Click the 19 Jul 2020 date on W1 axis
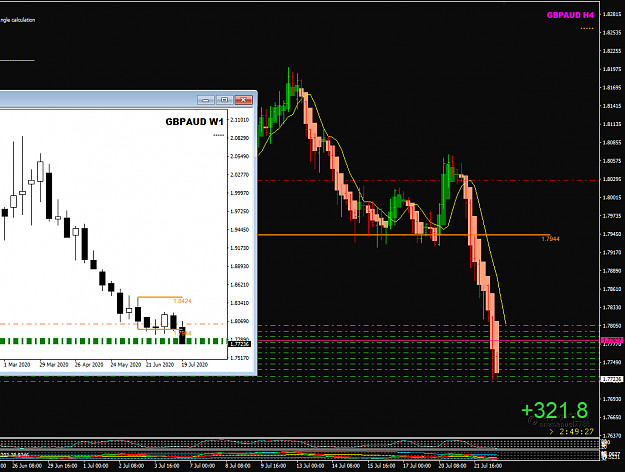625x472 pixels. [195, 365]
